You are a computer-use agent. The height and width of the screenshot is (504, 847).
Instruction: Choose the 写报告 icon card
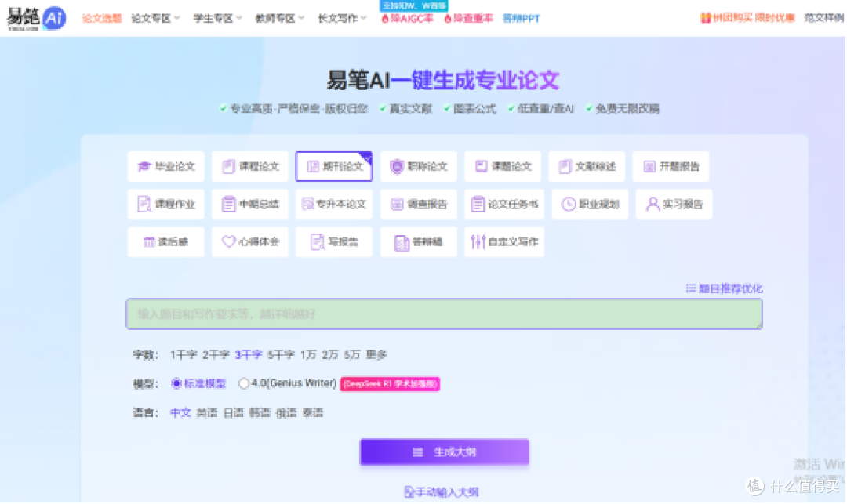[334, 242]
